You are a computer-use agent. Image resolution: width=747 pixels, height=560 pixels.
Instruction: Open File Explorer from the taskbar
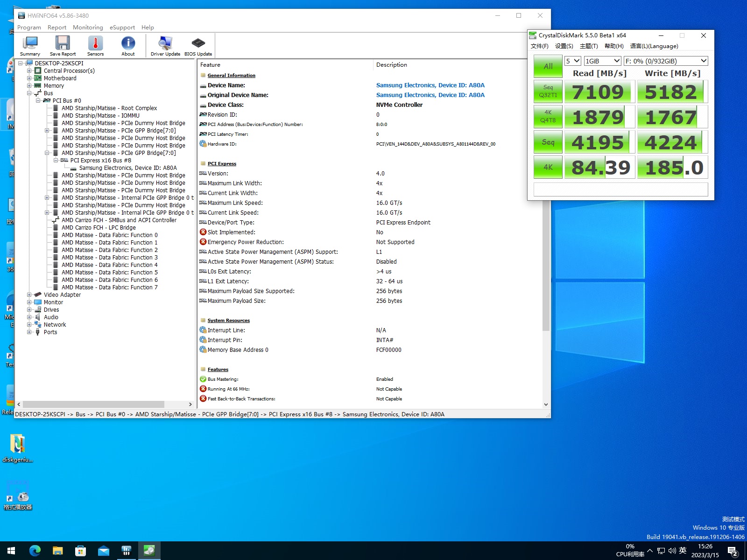pyautogui.click(x=57, y=551)
